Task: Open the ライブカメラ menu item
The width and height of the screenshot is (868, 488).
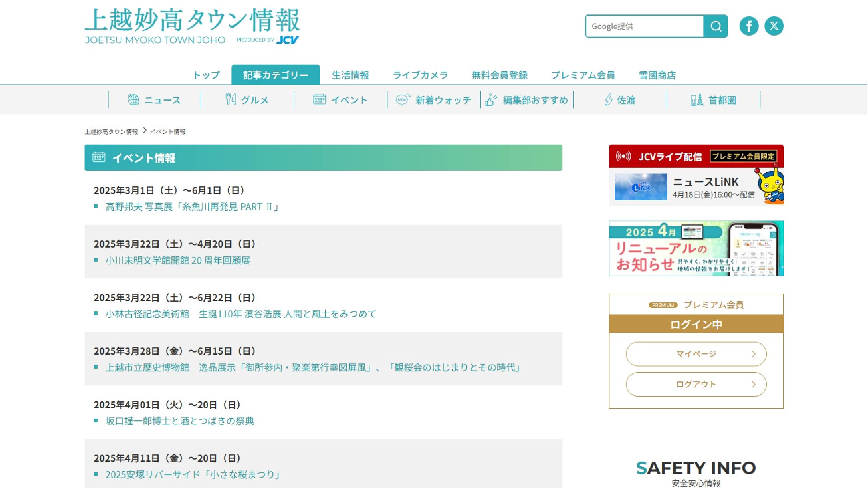Action: click(x=420, y=75)
